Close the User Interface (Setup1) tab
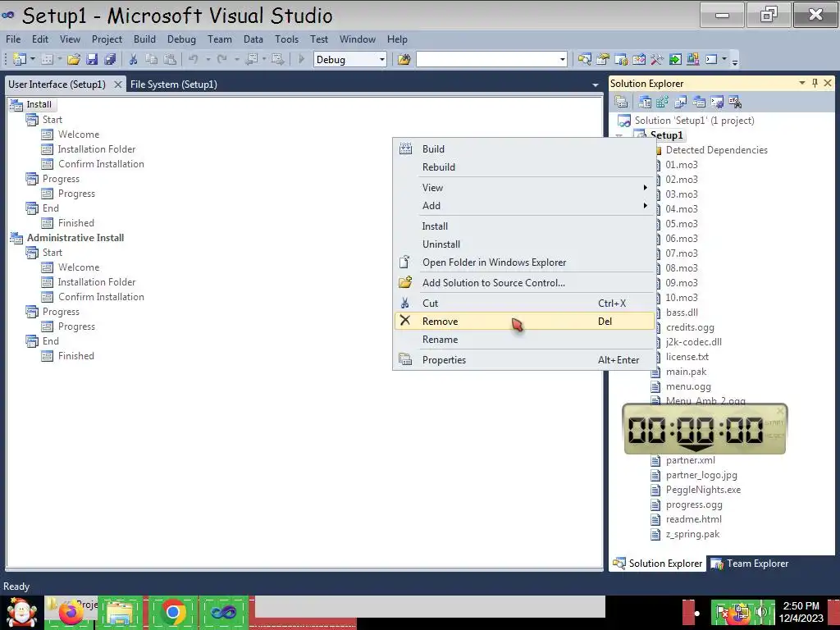This screenshot has width=840, height=630. click(x=117, y=84)
